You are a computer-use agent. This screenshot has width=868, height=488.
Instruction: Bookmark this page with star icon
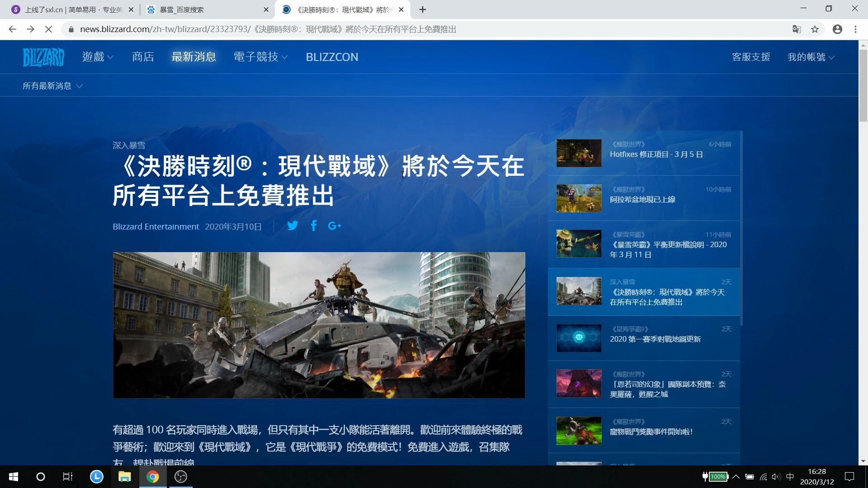click(x=815, y=29)
